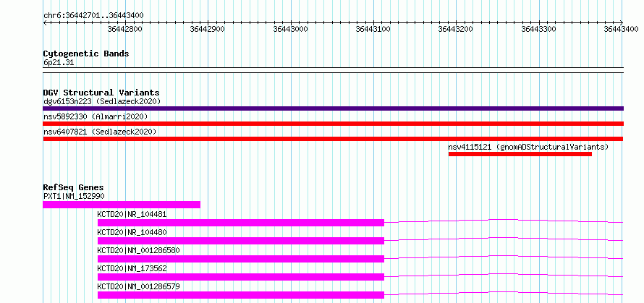644x303 pixels.
Task: Click the KCTD20|NM_001286579 label text
Action: pos(138,286)
